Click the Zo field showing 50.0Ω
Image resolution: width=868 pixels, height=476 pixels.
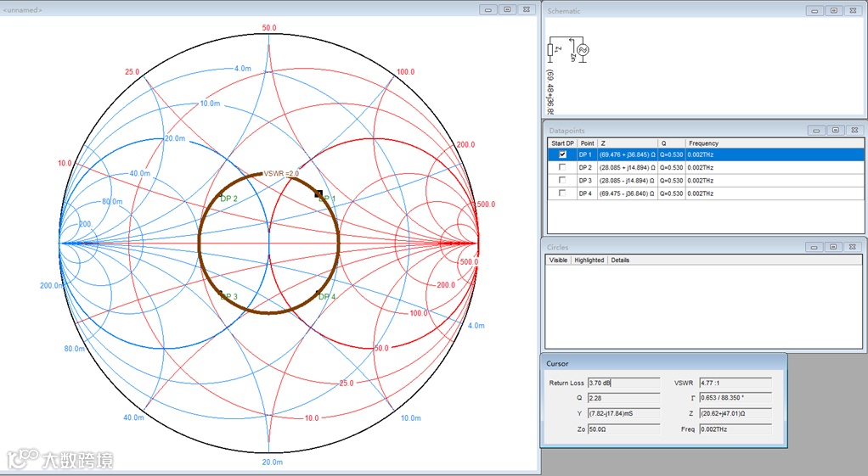point(623,429)
